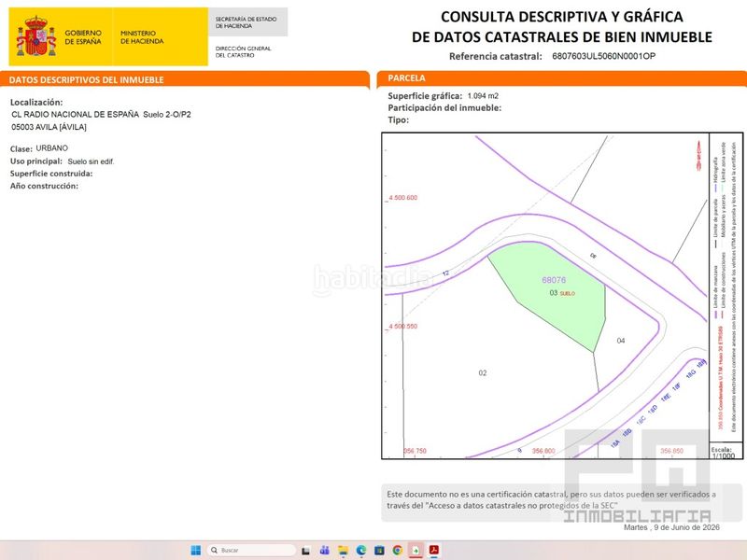Click parcel 04 on the cadastral map
The image size is (747, 560).
pos(621,341)
